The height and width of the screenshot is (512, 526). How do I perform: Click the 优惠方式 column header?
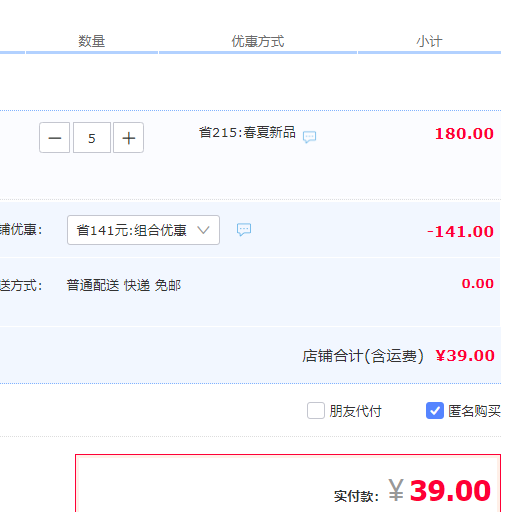coord(258,41)
